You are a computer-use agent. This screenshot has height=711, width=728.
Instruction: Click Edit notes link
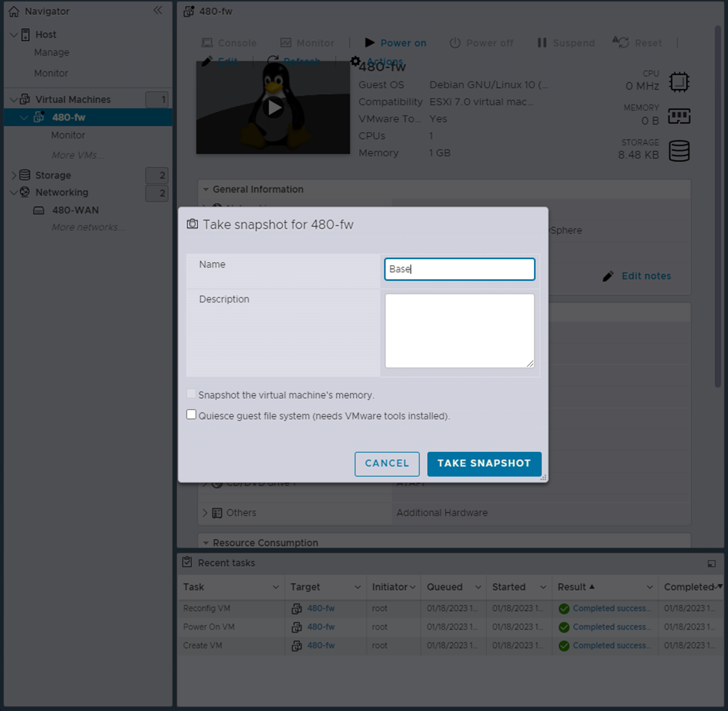pyautogui.click(x=647, y=276)
